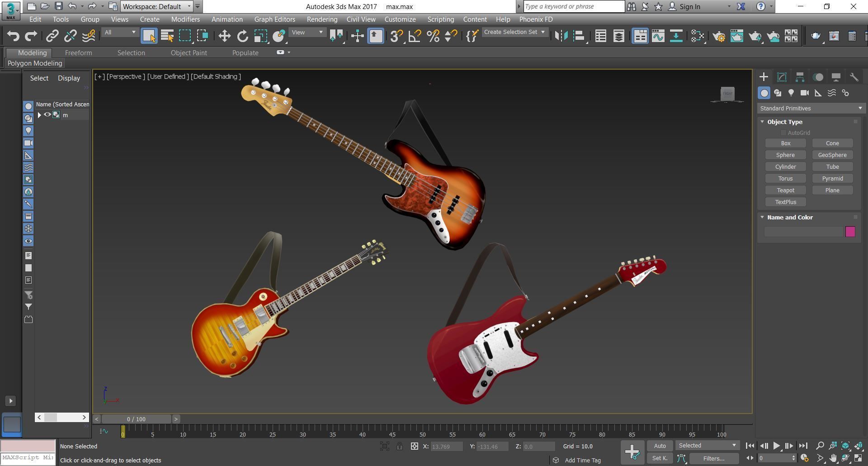Screen dimensions: 868x466
Task: Select the Select and Rotate tool
Action: coord(243,36)
